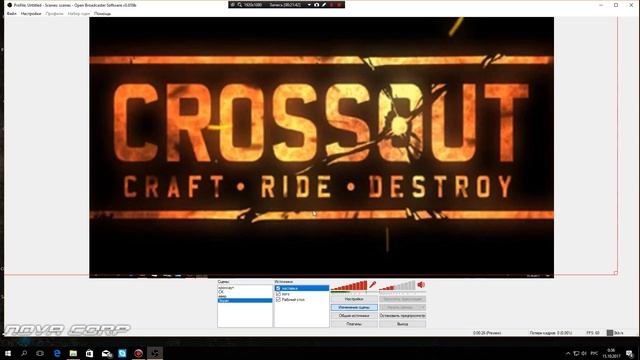
Task: Click the dropped frames status text
Action: [x=551, y=333]
